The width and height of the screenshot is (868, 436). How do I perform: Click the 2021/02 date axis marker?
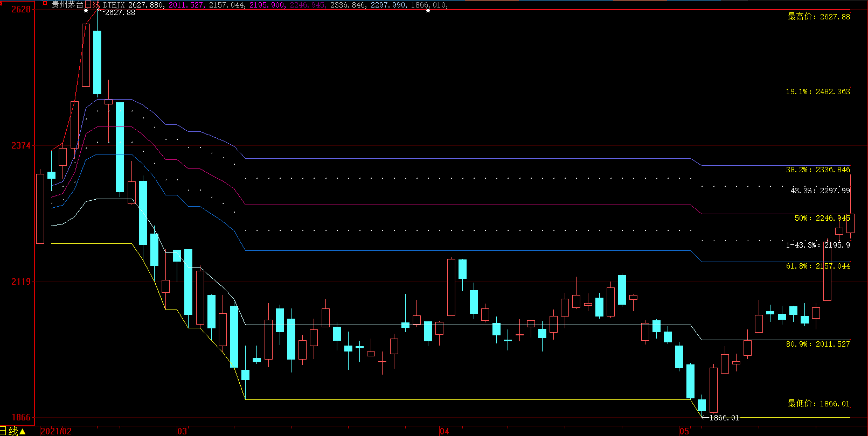pyautogui.click(x=56, y=431)
